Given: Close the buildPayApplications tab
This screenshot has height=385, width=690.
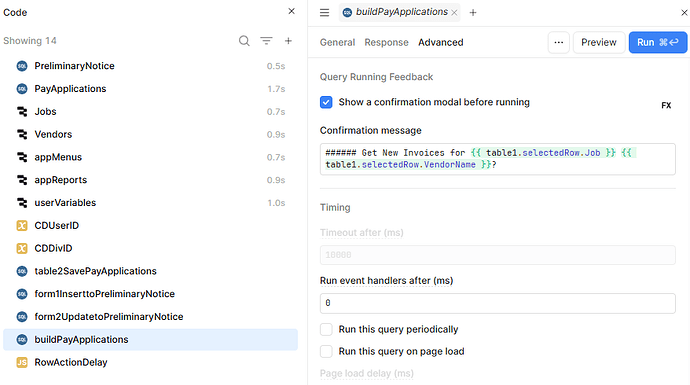Looking at the screenshot, I should point(454,13).
